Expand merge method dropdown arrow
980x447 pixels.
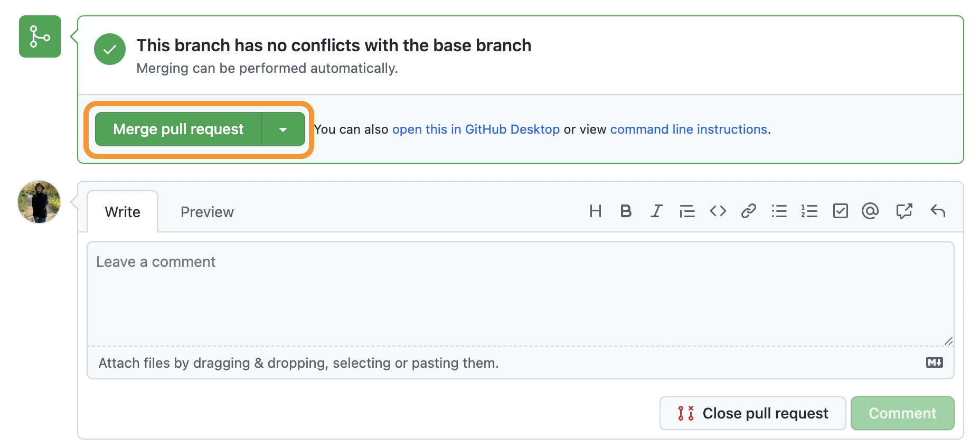[x=283, y=129]
